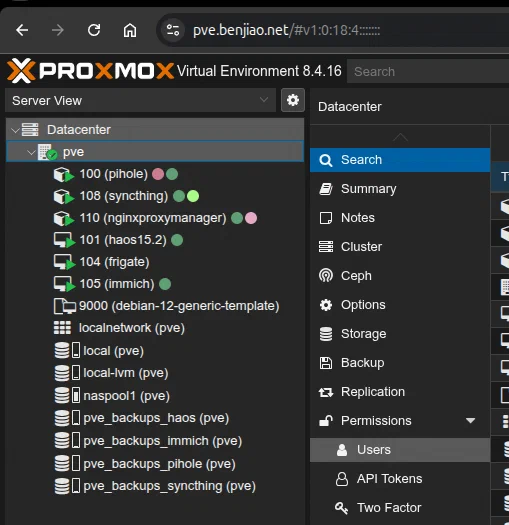Click the VM icon of 101 (haos15.2)
This screenshot has width=509, height=525.
point(64,240)
